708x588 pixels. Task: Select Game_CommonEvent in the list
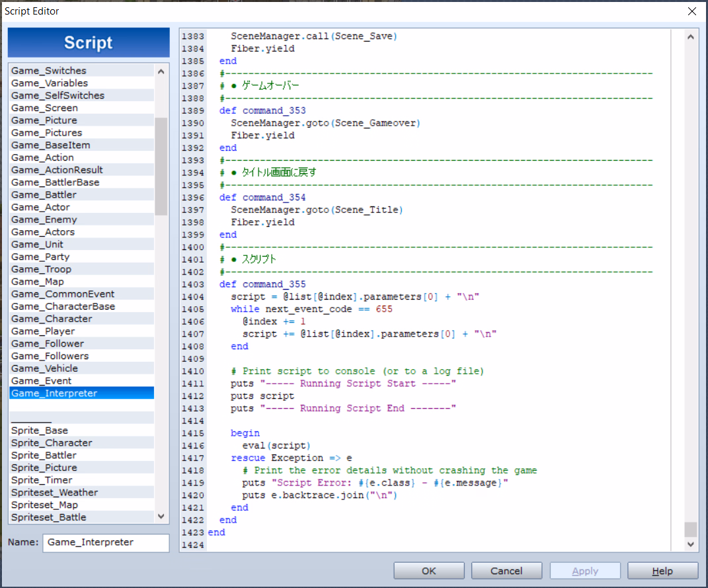[x=63, y=294]
